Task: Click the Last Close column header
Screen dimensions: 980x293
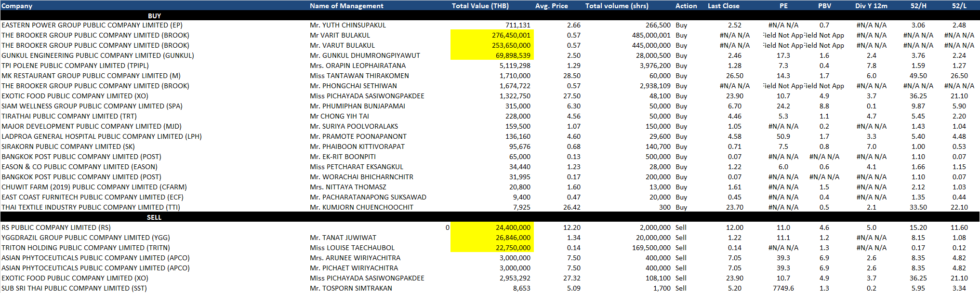Action: [x=723, y=6]
